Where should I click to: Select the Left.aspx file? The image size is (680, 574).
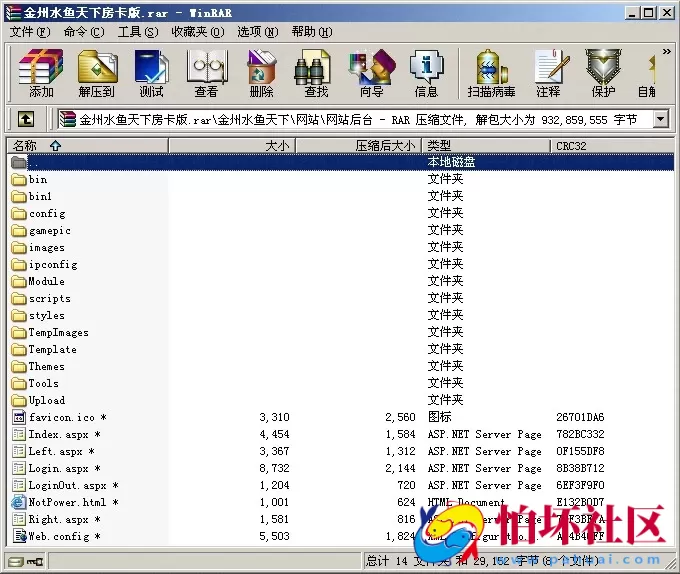coord(53,451)
